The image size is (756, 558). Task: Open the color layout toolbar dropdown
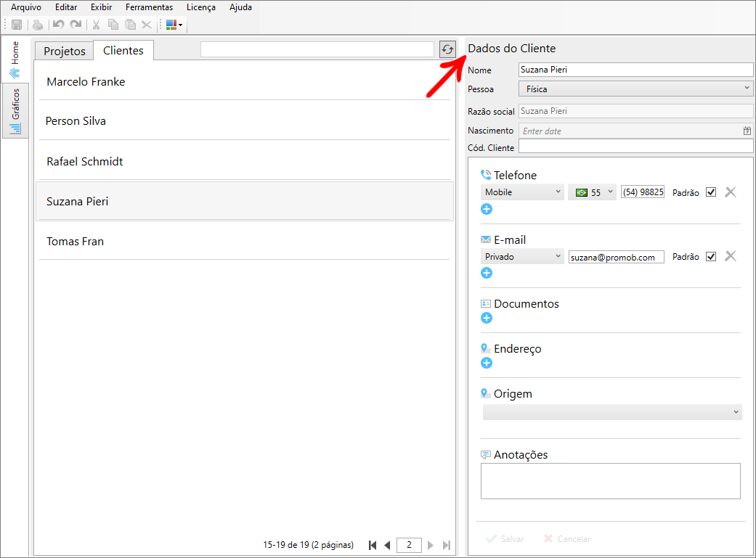point(174,25)
